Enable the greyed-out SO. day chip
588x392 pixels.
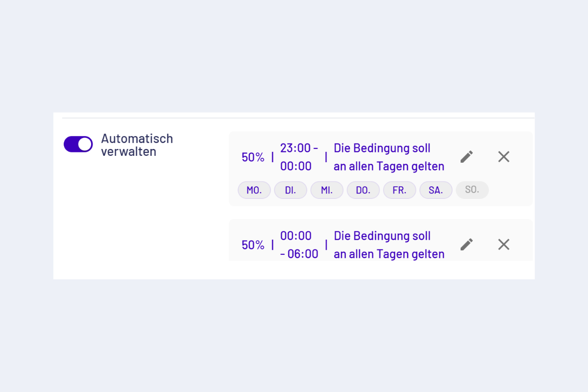coord(472,190)
